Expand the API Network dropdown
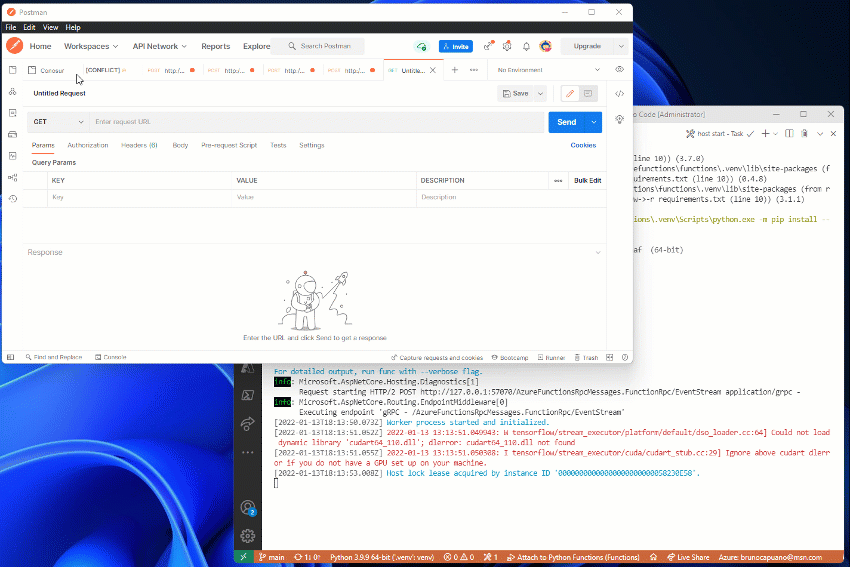Screen dimensions: 850x567 159,46
